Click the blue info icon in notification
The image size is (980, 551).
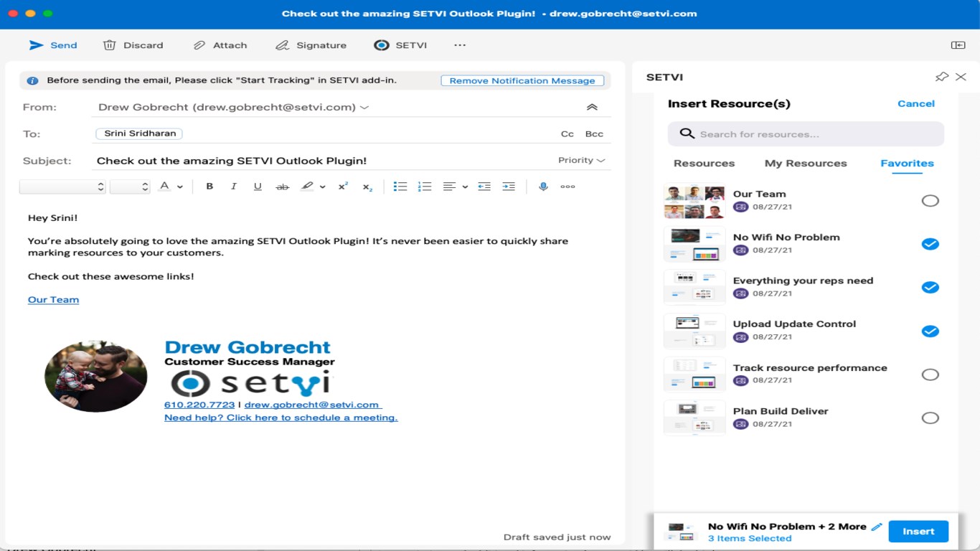[32, 81]
